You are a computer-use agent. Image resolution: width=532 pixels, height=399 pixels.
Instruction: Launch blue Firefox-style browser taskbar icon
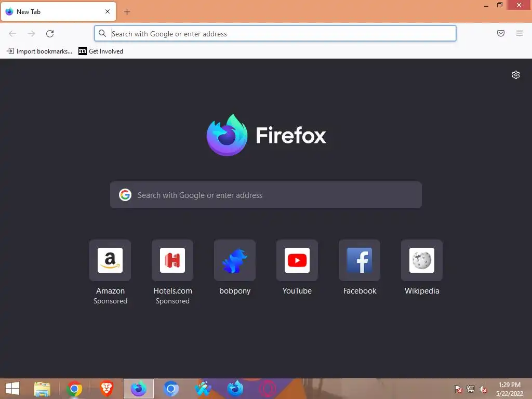[235, 389]
